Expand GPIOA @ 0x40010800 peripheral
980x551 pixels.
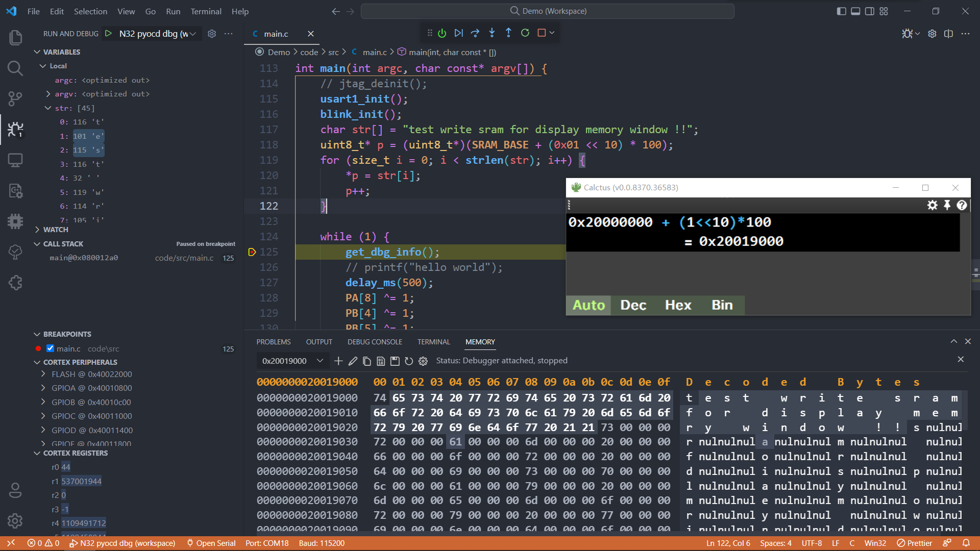coord(43,388)
